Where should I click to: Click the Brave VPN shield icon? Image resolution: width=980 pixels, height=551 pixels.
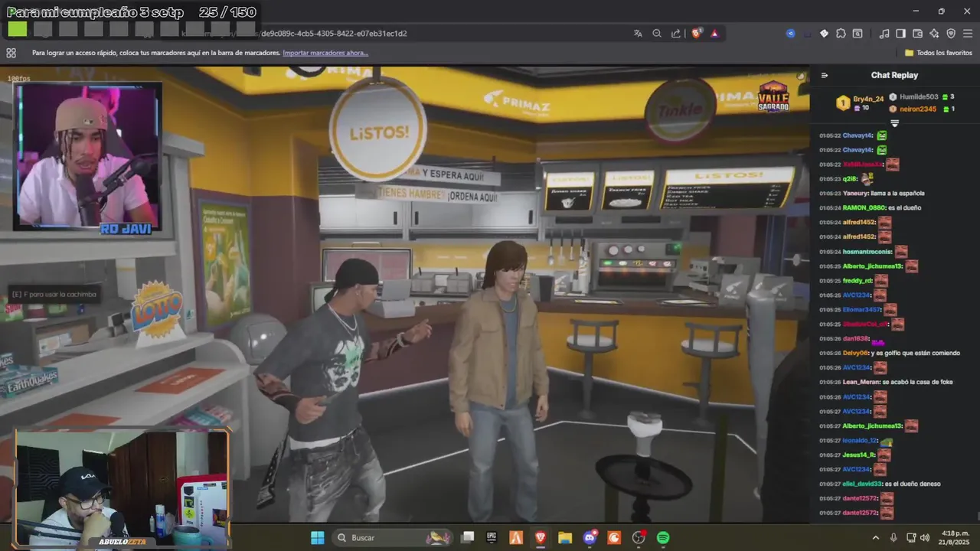(x=951, y=34)
